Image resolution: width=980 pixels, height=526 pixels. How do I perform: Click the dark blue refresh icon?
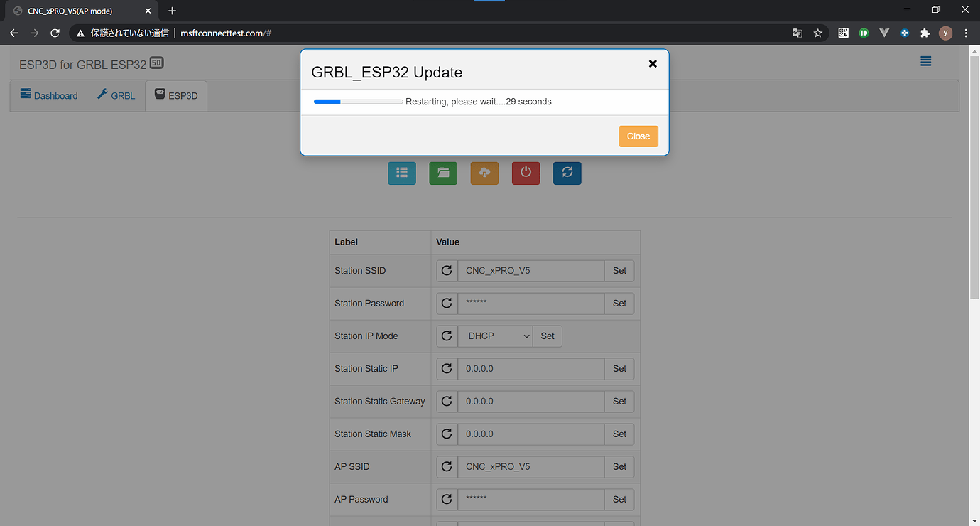[x=567, y=173]
